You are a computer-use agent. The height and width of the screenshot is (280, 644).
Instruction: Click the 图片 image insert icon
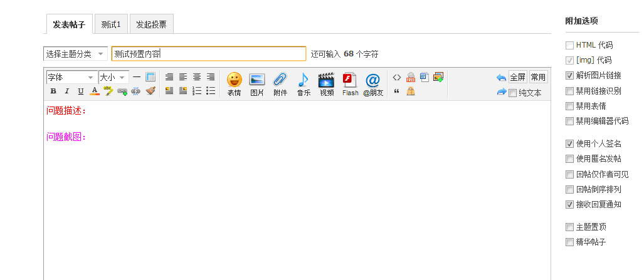257,84
